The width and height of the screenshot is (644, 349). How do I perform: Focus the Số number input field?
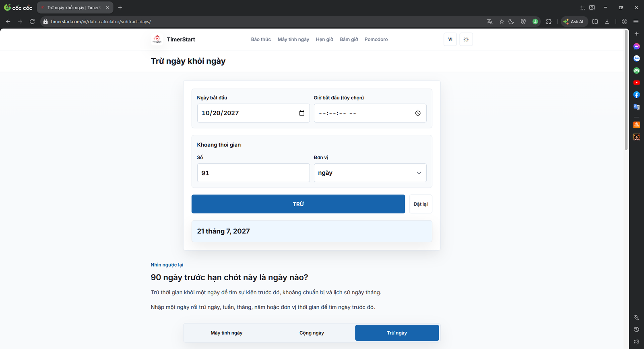[x=253, y=173]
